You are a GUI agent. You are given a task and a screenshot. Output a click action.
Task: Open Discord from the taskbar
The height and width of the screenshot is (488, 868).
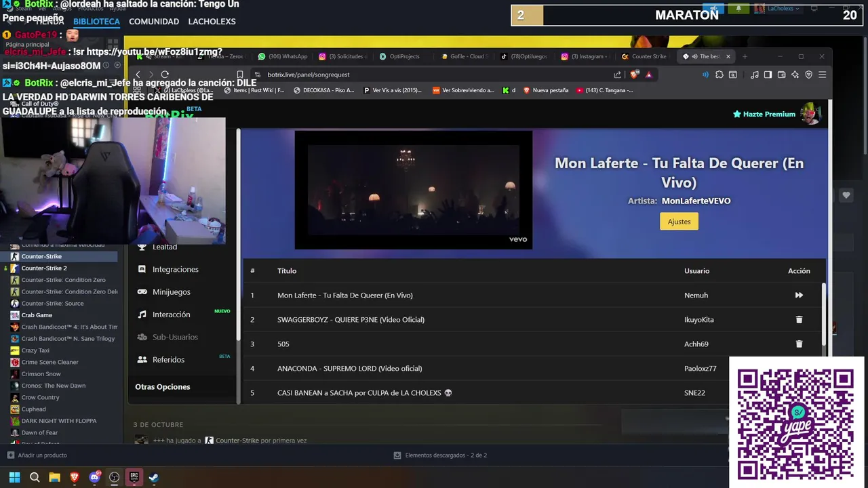pyautogui.click(x=94, y=477)
